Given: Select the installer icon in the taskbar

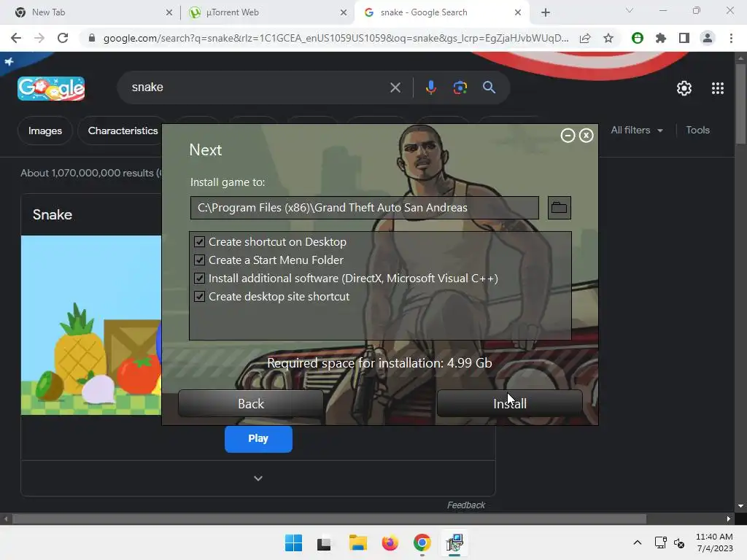Looking at the screenshot, I should [x=454, y=542].
